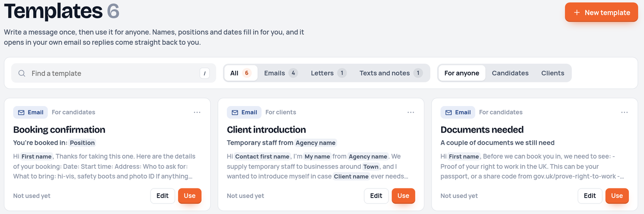The width and height of the screenshot is (644, 214).
Task: Click the Position placeholder chip
Action: (83, 143)
